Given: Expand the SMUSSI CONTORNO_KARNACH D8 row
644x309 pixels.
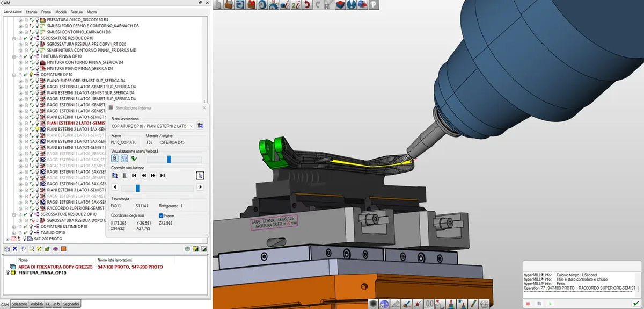Looking at the screenshot, I should (20, 32).
